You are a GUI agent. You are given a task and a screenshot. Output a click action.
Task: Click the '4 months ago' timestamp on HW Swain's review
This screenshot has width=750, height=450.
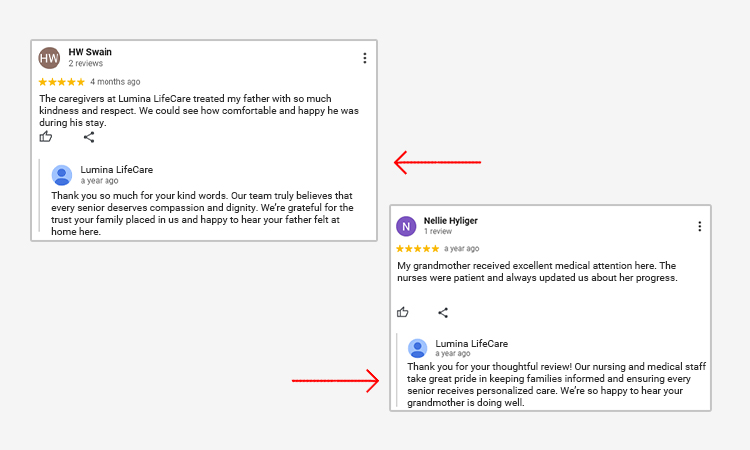[x=115, y=82]
